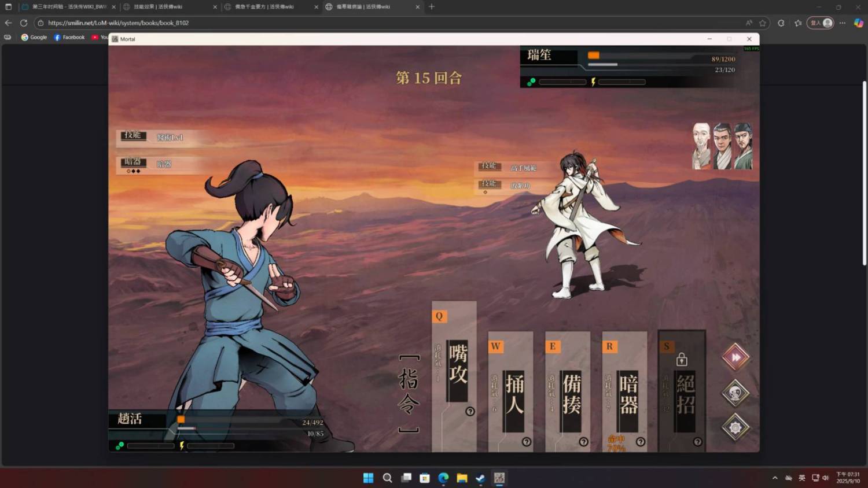
Task: Click 瑞笙's green orb gauge icon
Action: point(531,82)
